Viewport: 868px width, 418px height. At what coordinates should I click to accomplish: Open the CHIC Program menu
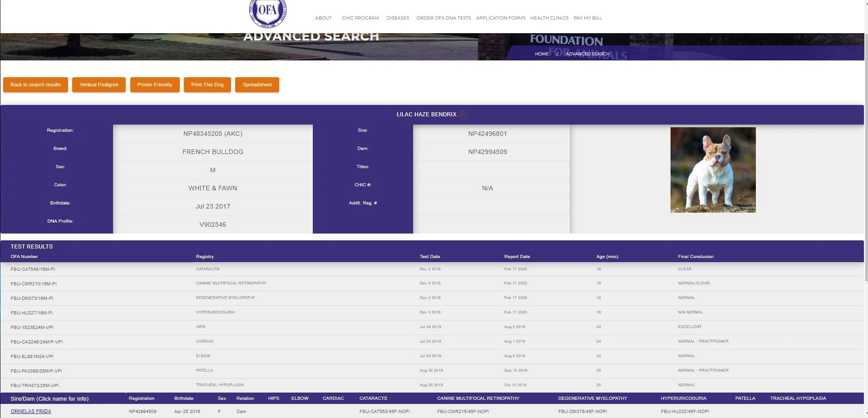(360, 18)
